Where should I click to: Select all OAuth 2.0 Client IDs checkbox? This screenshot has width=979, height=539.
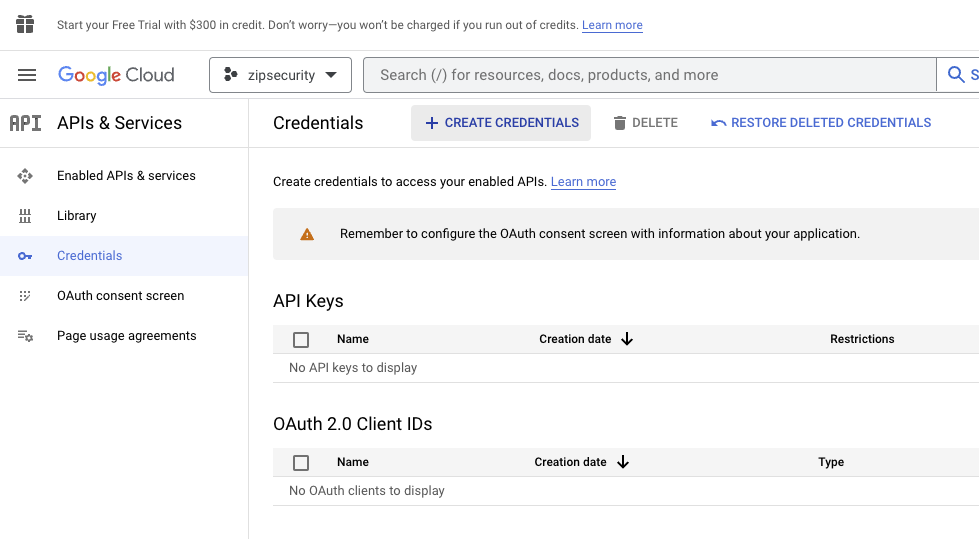coord(301,463)
